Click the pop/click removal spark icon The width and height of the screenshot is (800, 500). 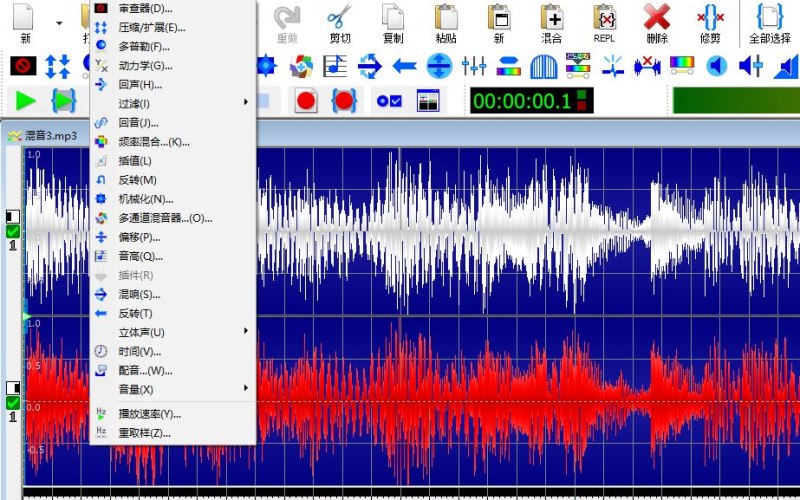point(613,66)
